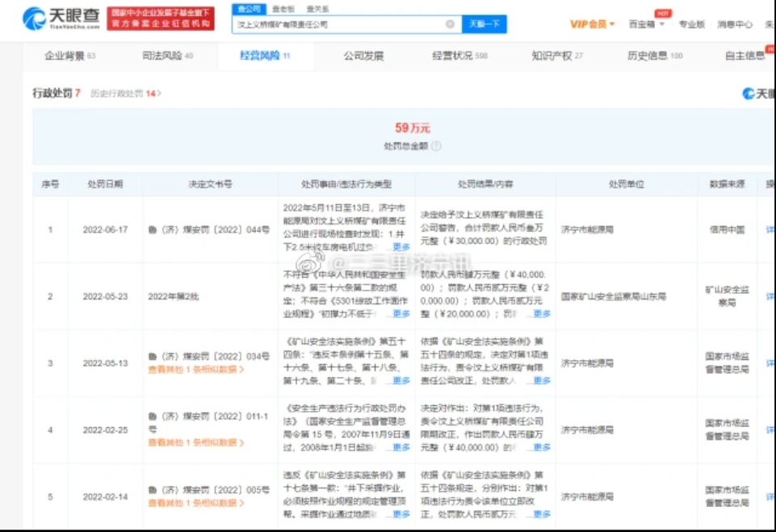Click date cell 2022-05-23
Image resolution: width=776 pixels, height=532 pixels.
[x=105, y=296]
